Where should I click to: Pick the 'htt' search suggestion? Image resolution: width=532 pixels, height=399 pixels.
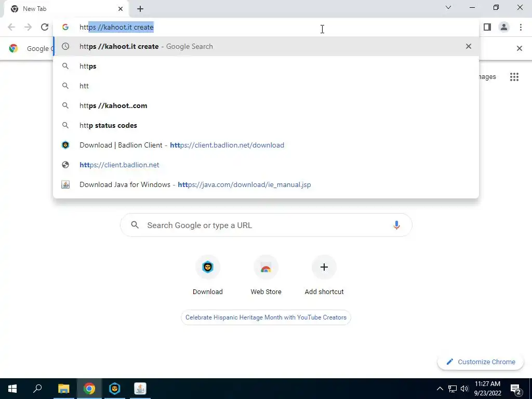tap(266, 86)
